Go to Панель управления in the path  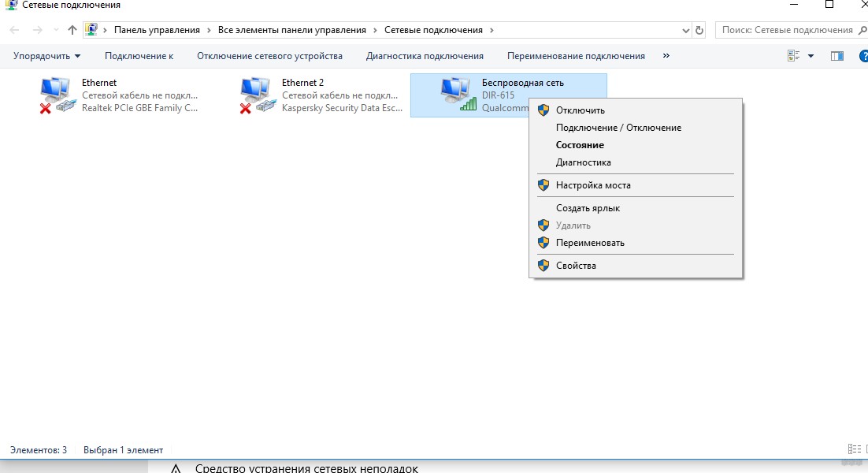coord(157,30)
